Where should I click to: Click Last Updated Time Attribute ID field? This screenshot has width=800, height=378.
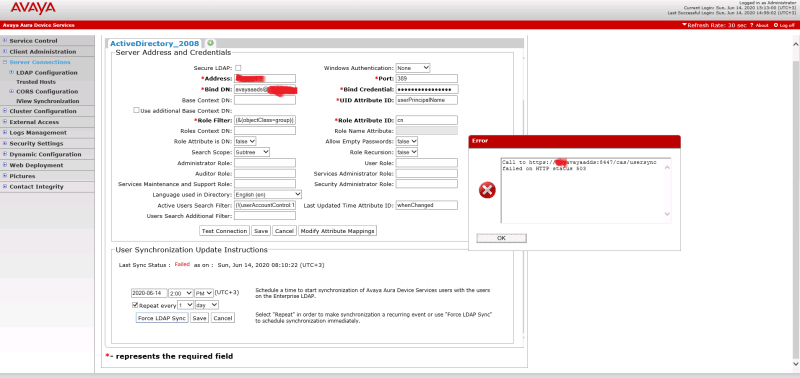tap(427, 205)
